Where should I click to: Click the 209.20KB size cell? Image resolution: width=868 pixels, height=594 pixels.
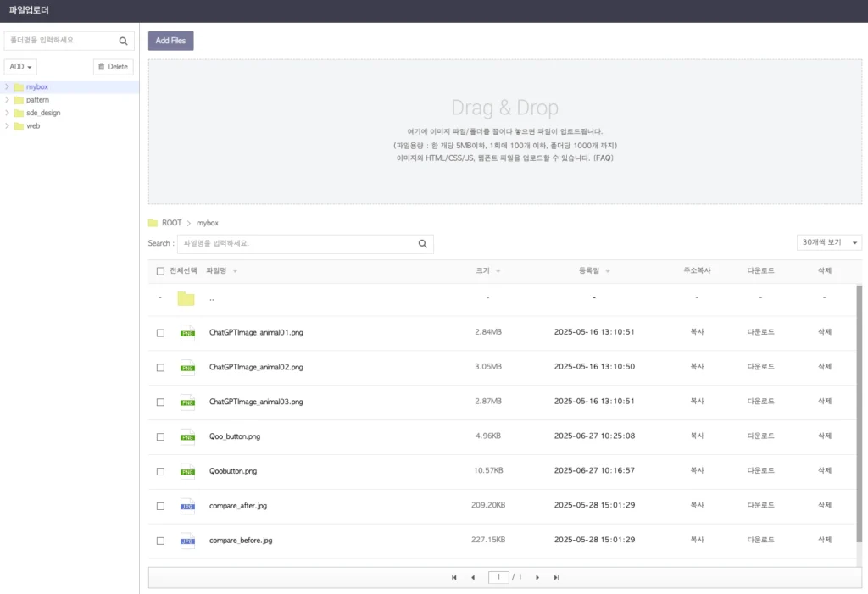(x=488, y=505)
